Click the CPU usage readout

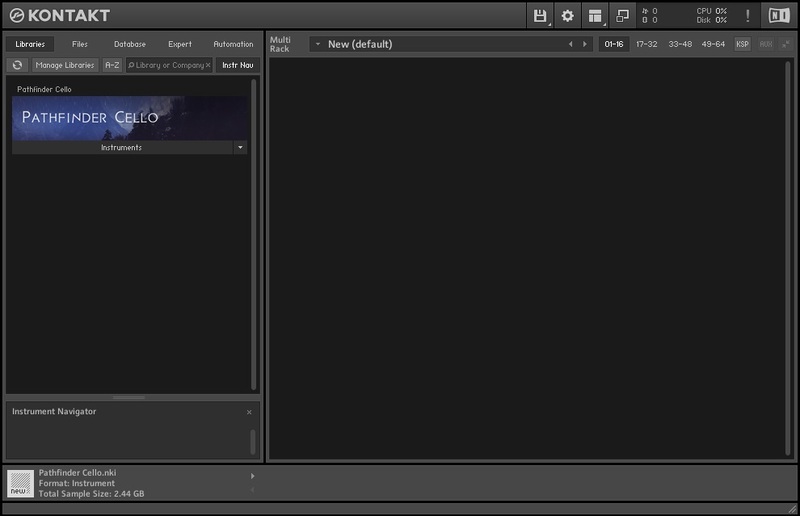tap(712, 11)
